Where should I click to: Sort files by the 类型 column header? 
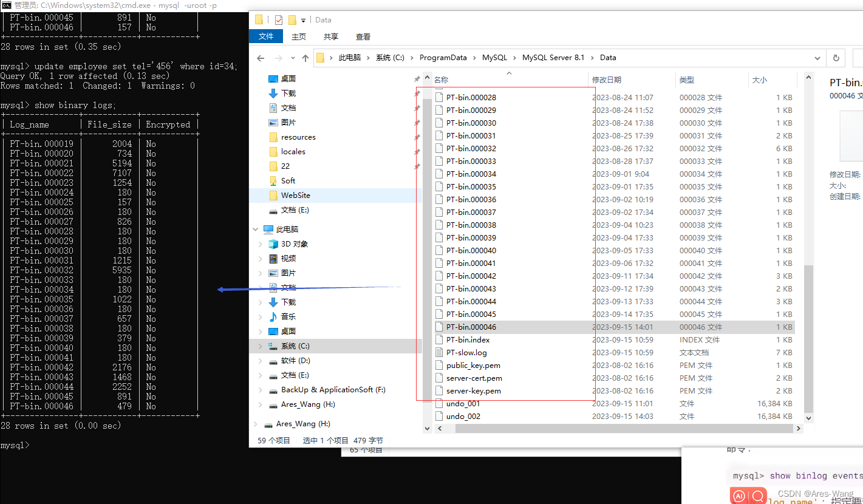(x=686, y=80)
